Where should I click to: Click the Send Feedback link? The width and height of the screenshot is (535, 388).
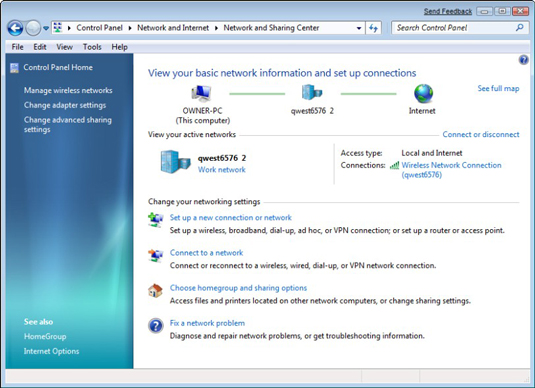point(448,11)
